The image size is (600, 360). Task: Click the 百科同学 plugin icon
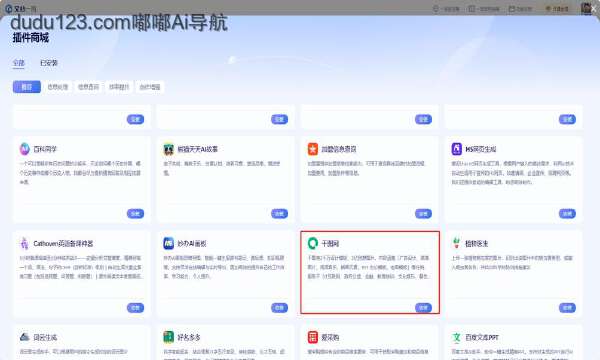[x=24, y=149]
